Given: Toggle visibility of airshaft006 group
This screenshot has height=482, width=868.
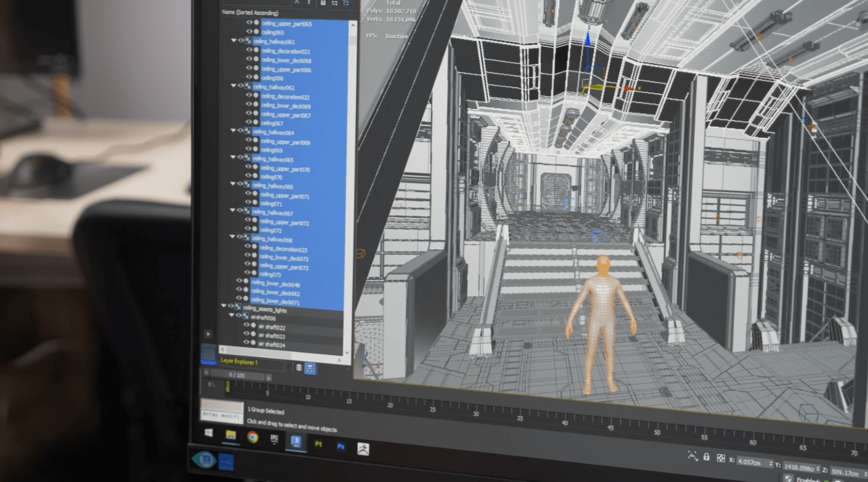Looking at the screenshot, I should [238, 316].
